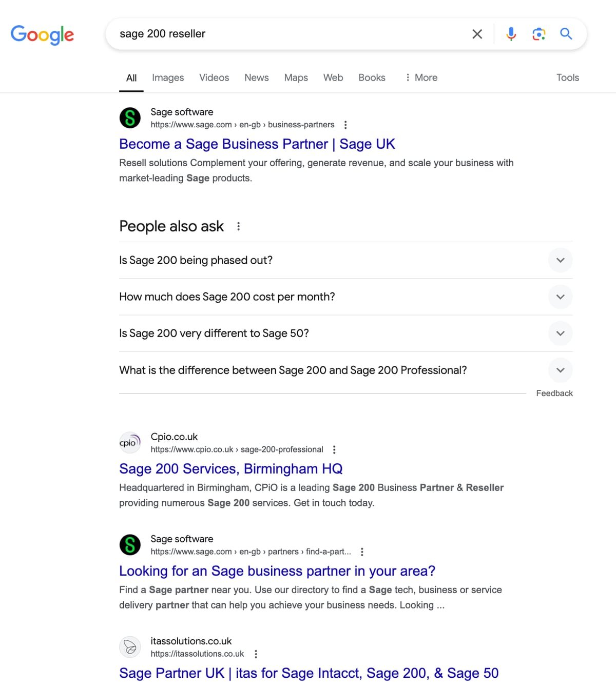
Task: Switch to the Books tab
Action: point(372,77)
